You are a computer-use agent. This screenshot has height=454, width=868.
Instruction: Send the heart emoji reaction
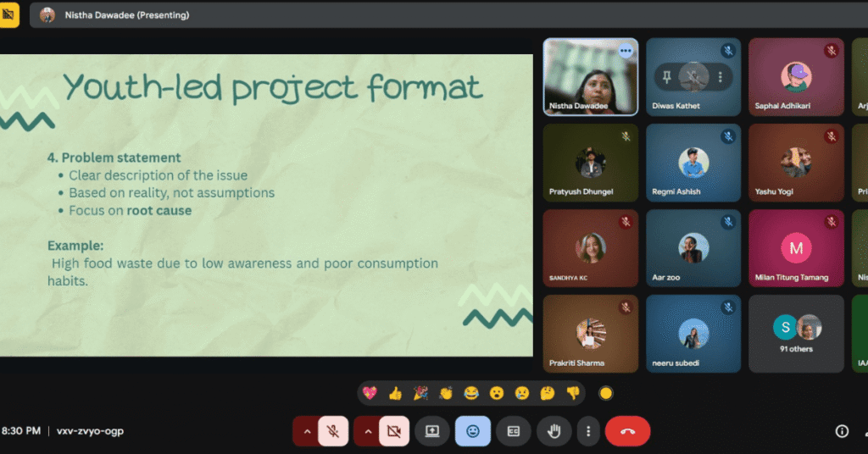coord(370,393)
